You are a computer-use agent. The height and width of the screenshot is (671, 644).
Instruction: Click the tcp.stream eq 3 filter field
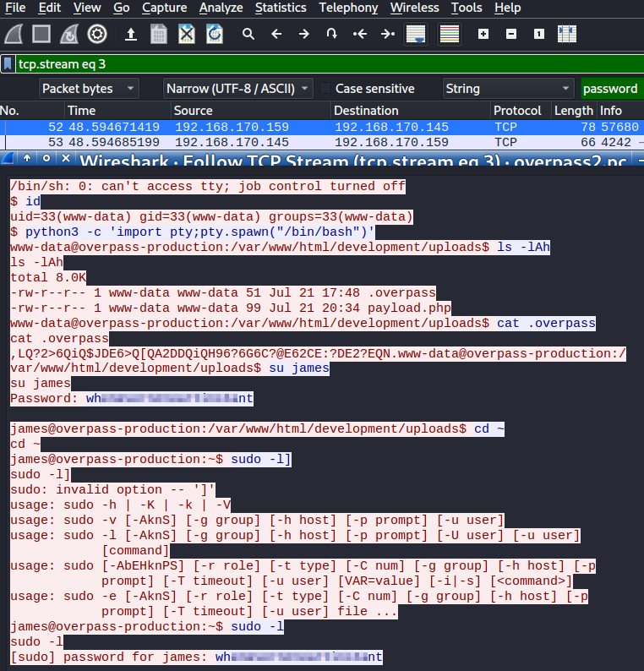click(330, 64)
